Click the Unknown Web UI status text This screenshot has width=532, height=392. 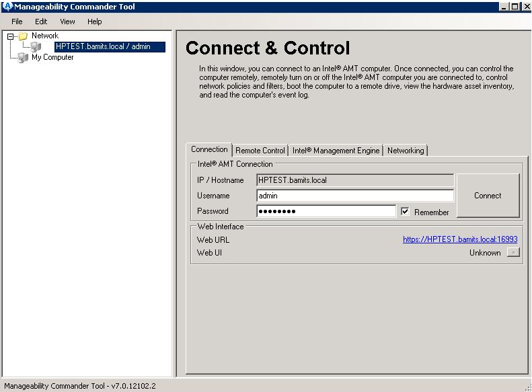[485, 253]
